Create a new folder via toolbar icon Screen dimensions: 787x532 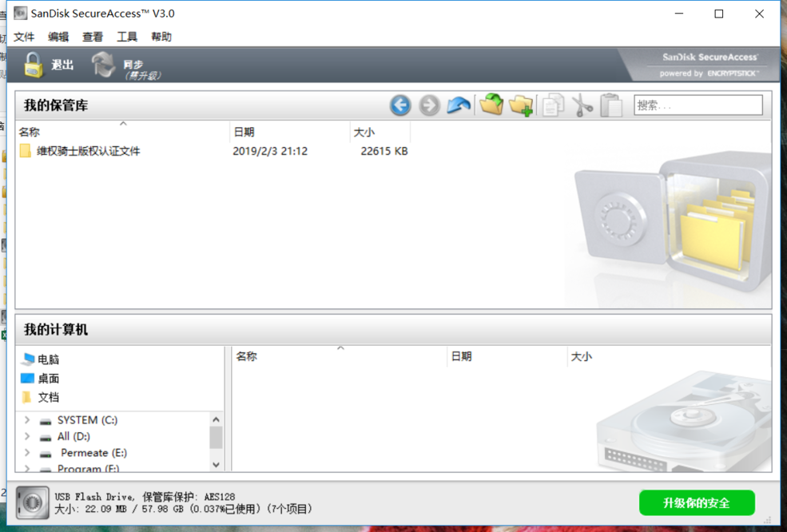521,105
